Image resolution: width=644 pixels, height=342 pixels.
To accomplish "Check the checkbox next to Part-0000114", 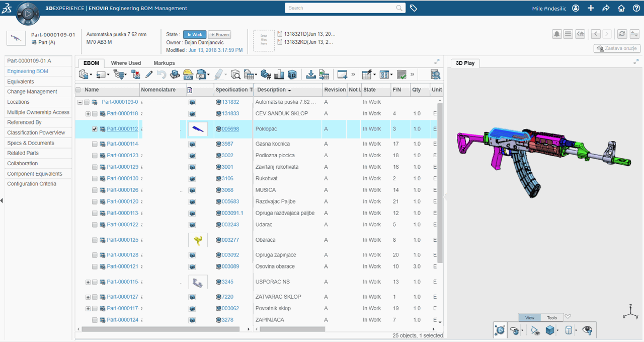I will [95, 144].
